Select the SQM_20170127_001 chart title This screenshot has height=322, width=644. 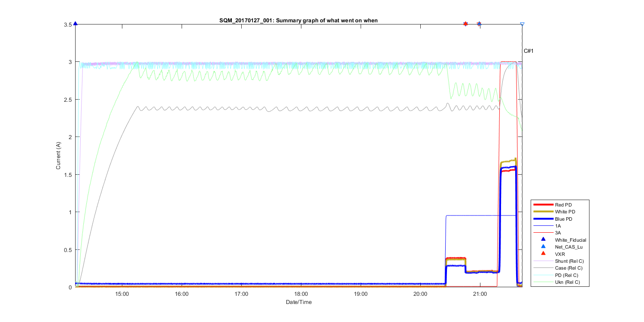tap(298, 20)
